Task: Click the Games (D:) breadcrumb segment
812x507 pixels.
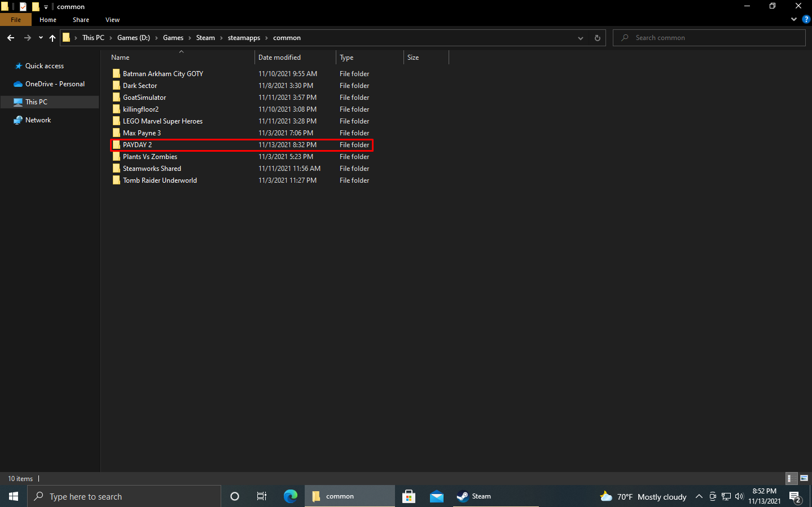Action: [134, 38]
